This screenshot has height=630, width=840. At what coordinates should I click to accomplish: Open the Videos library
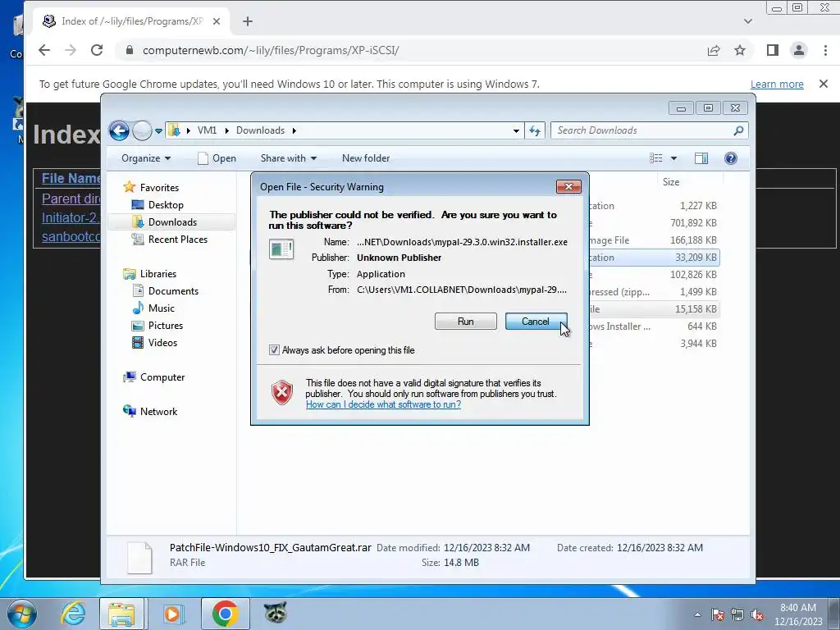(x=162, y=342)
